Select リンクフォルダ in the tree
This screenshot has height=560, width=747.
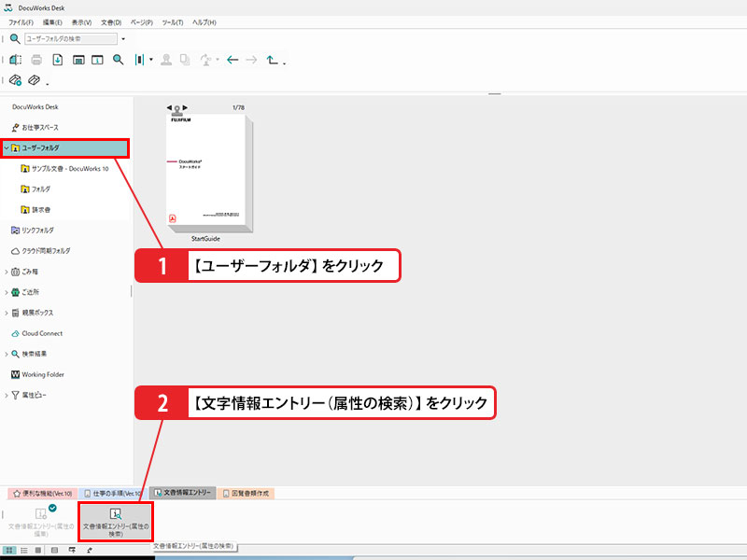[x=33, y=230]
